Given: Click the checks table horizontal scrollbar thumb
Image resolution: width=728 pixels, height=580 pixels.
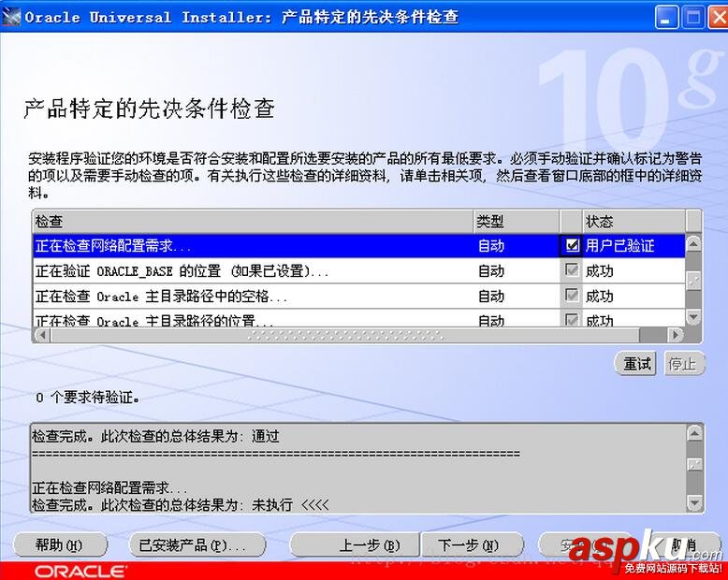Looking at the screenshot, I should (344, 335).
